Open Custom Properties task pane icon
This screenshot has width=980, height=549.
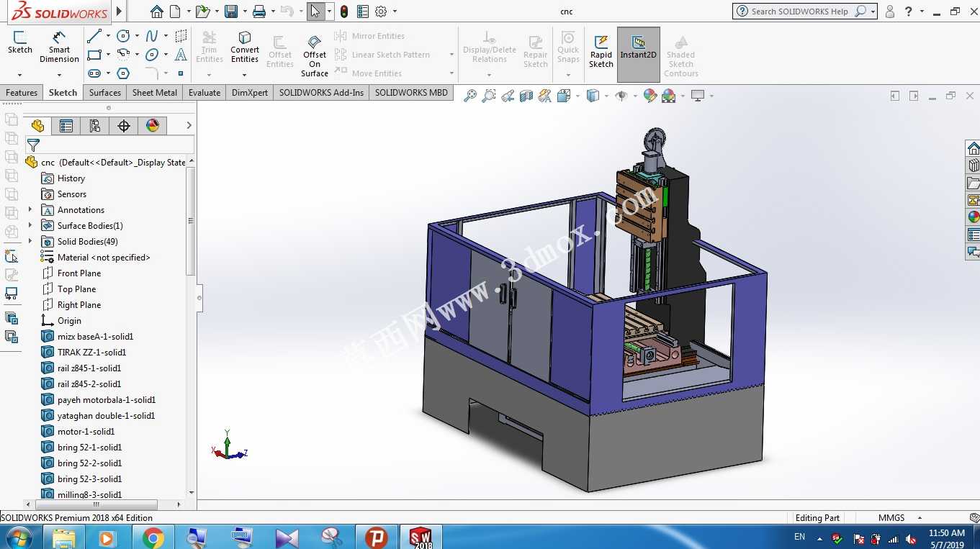(x=974, y=235)
